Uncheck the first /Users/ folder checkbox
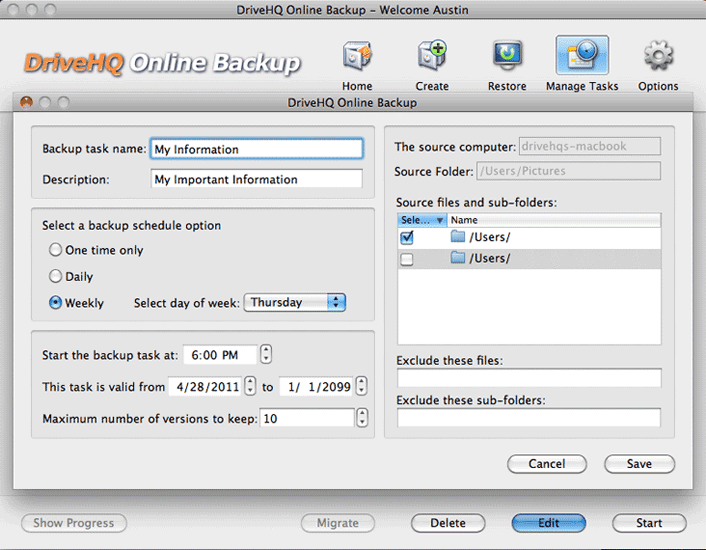Image resolution: width=706 pixels, height=550 pixels. coord(406,238)
